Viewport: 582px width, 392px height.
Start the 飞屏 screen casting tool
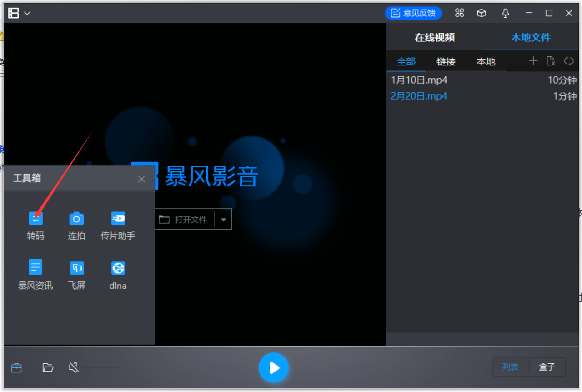pos(76,275)
